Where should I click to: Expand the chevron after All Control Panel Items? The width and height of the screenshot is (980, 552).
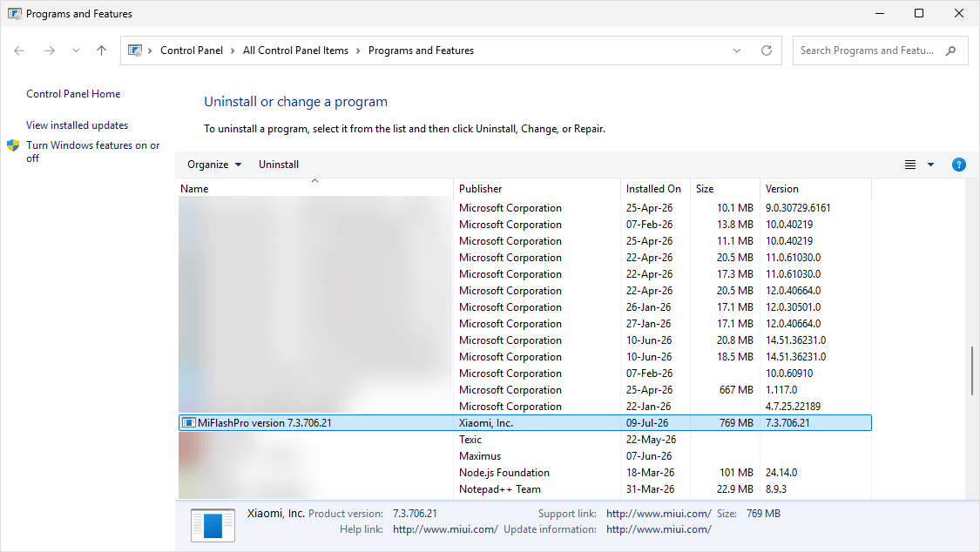point(358,50)
